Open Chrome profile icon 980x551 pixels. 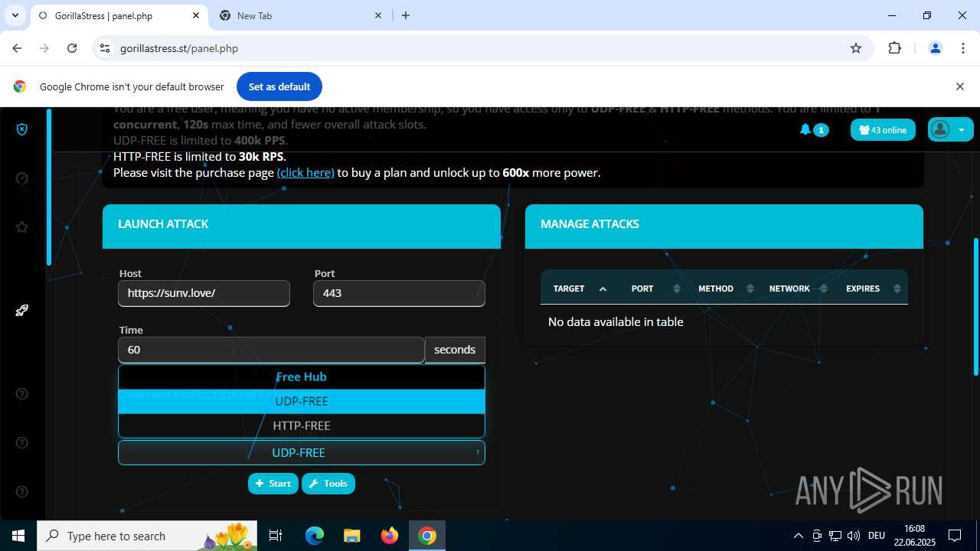935,48
